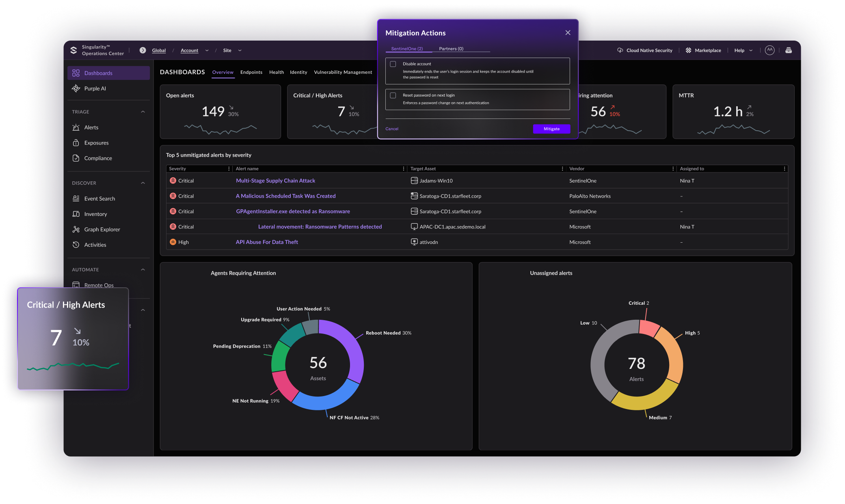Viewport: 845px width, 504px height.
Task: Open Exposures lock icon in sidebar
Action: pos(76,143)
